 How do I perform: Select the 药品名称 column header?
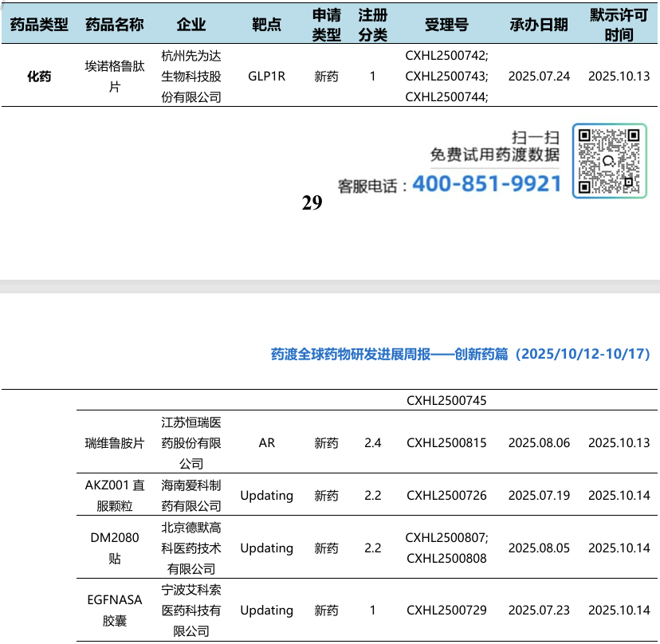[115, 25]
